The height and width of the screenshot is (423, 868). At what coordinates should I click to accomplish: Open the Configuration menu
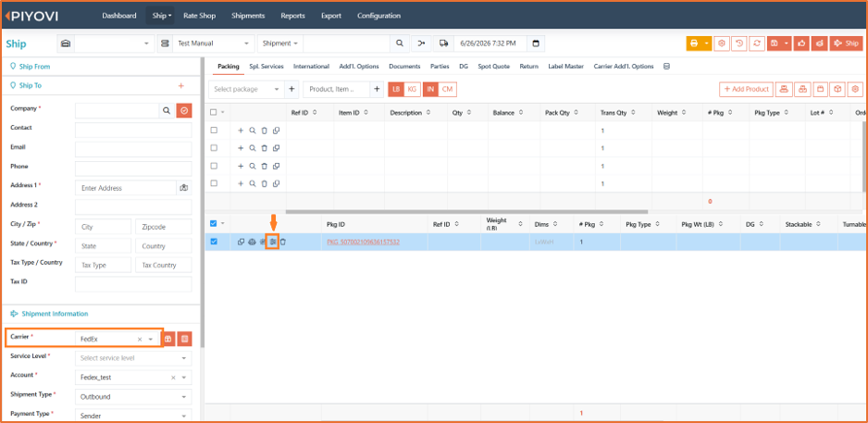pyautogui.click(x=378, y=16)
